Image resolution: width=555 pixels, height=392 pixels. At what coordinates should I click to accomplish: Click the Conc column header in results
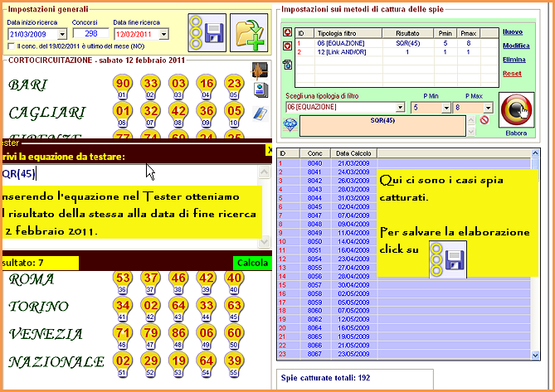(x=314, y=153)
